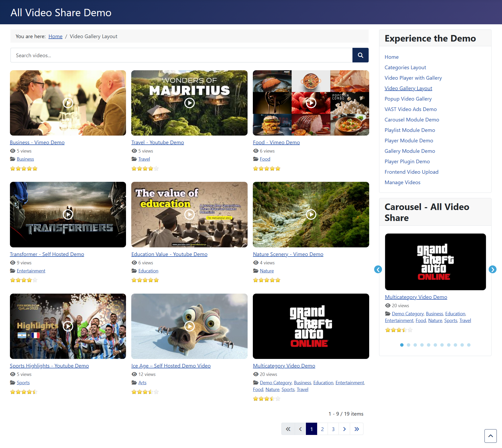Screen dimensions: 502x448
Task: Open Frontend Video Upload menu item
Action: coord(412,172)
